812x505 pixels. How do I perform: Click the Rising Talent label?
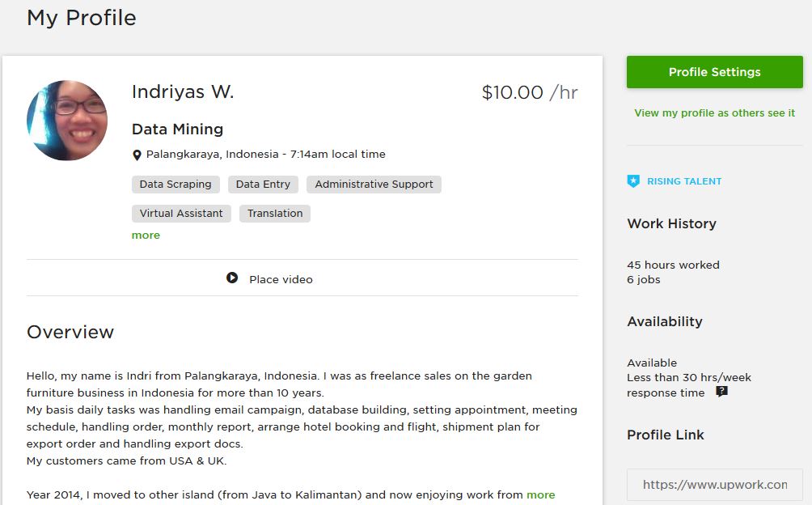point(684,181)
